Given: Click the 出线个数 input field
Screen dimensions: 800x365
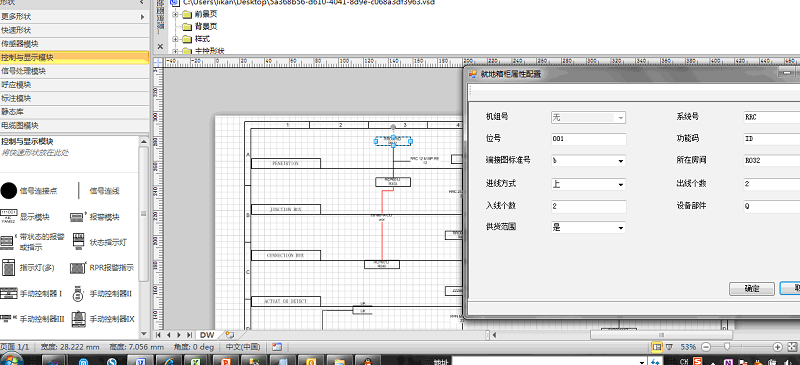Looking at the screenshot, I should pyautogui.click(x=772, y=183).
